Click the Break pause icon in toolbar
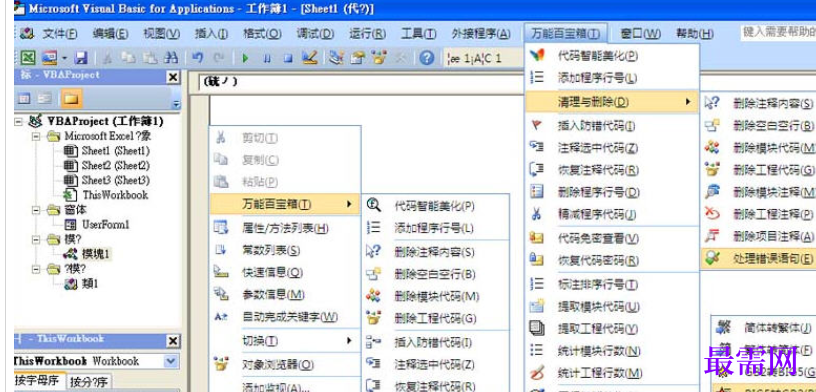This screenshot has width=816, height=392. 266,58
